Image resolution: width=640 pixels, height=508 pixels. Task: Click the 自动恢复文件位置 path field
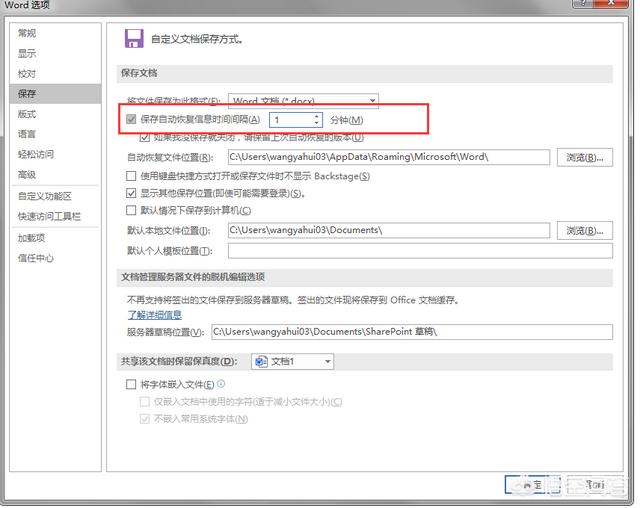[x=389, y=157]
